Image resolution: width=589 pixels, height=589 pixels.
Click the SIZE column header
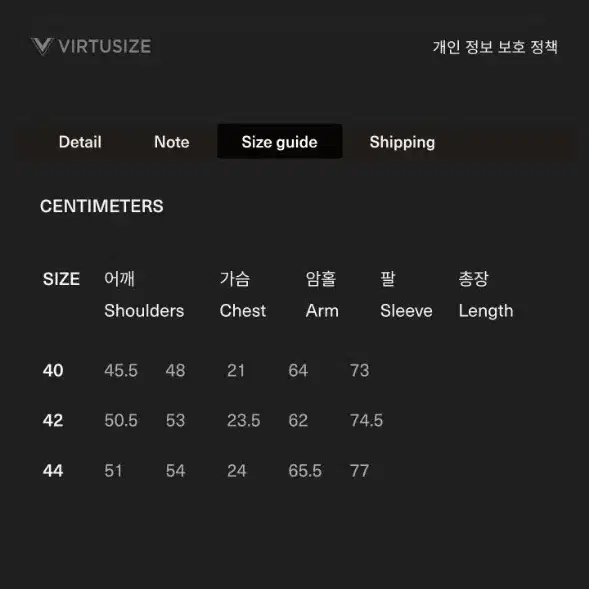tap(61, 279)
